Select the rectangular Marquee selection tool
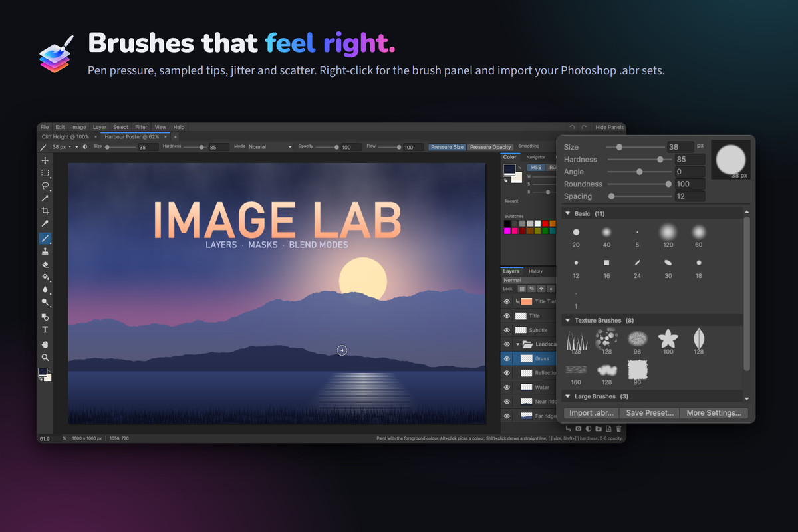 (x=45, y=173)
